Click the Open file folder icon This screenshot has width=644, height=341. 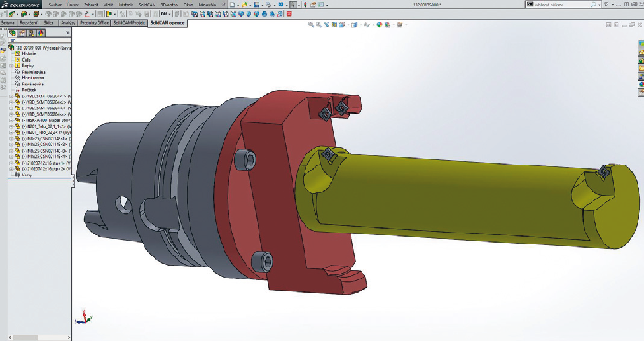tap(245, 5)
